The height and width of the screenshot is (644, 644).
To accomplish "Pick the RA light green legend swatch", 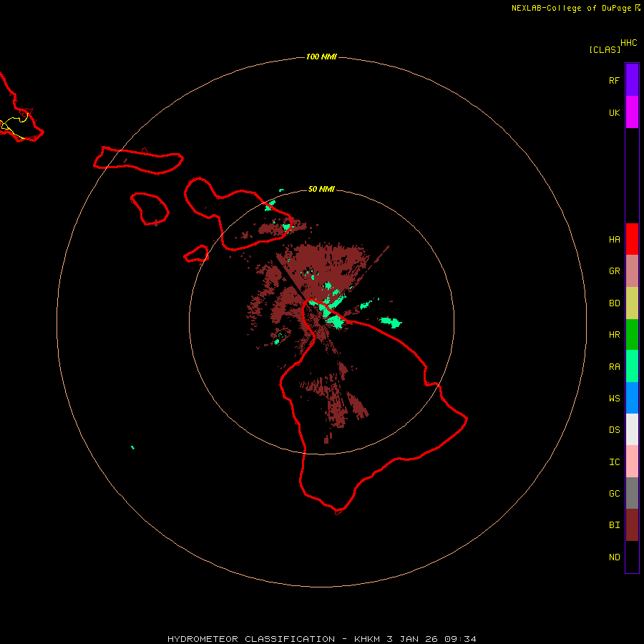I will [x=632, y=366].
